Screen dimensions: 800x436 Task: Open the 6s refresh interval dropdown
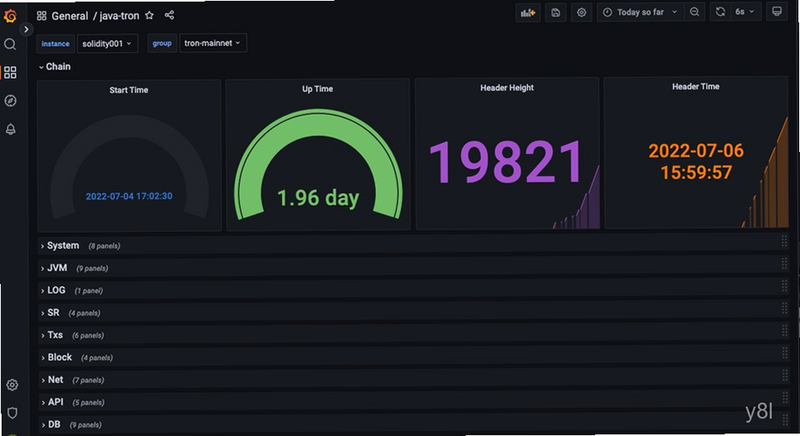[x=745, y=12]
